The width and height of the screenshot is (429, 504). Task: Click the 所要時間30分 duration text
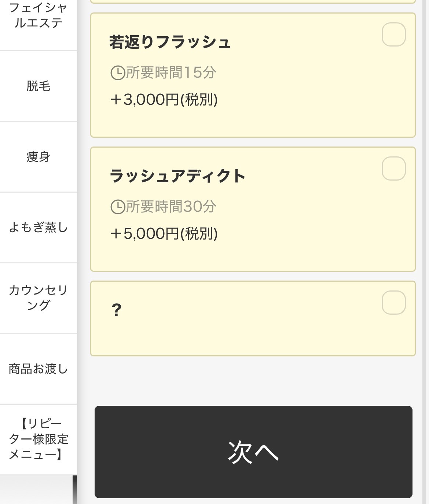coord(171,207)
